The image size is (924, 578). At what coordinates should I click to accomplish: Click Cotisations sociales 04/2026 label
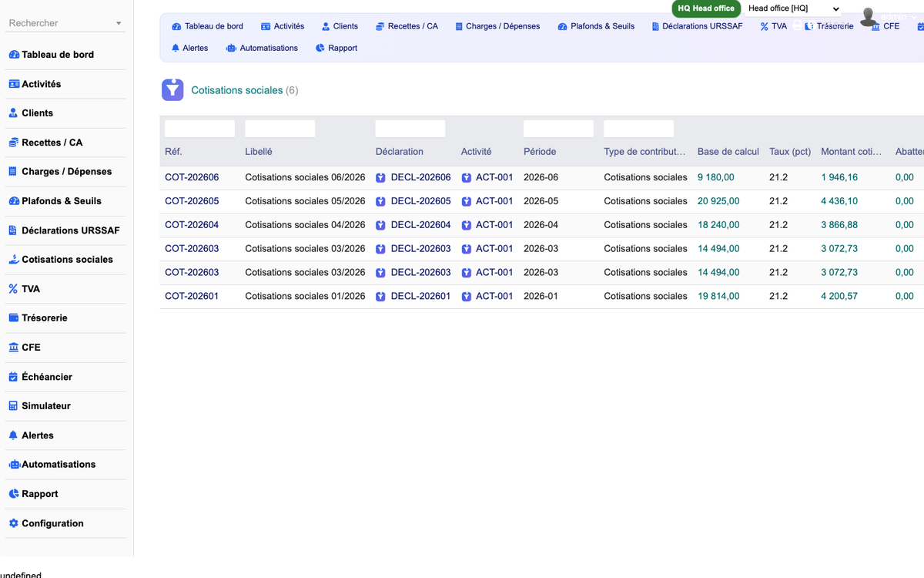point(305,225)
